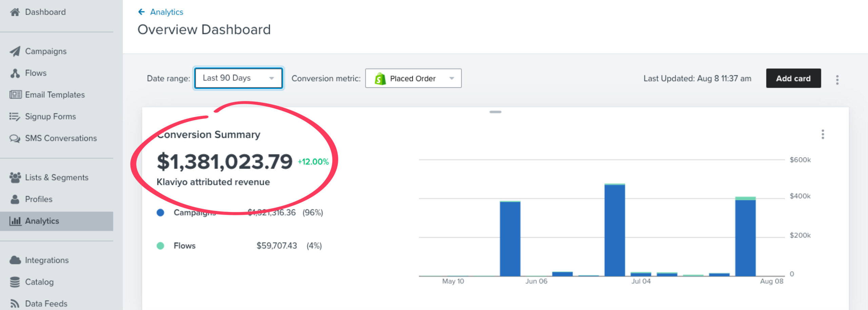Click the (4%) flows percentage
The image size is (868, 310).
point(314,245)
